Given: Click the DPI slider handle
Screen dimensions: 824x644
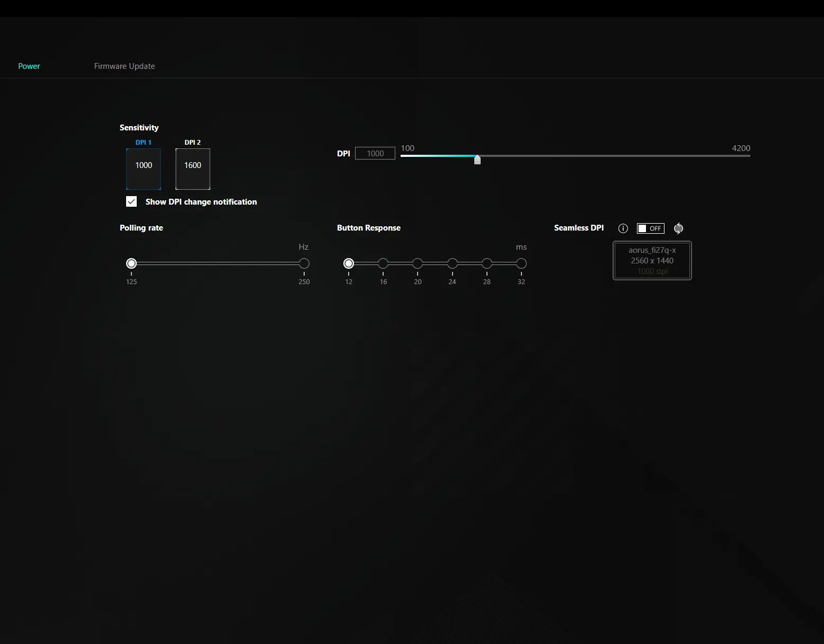Looking at the screenshot, I should tap(477, 159).
